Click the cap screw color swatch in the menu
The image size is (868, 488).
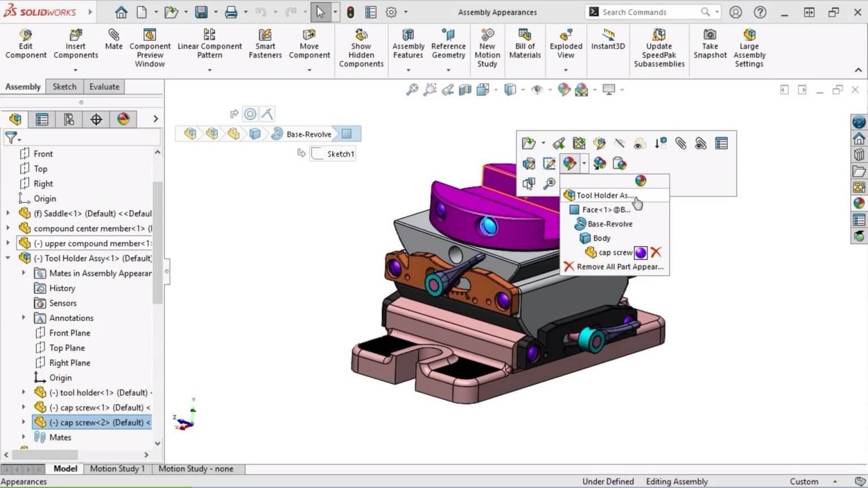[x=640, y=253]
